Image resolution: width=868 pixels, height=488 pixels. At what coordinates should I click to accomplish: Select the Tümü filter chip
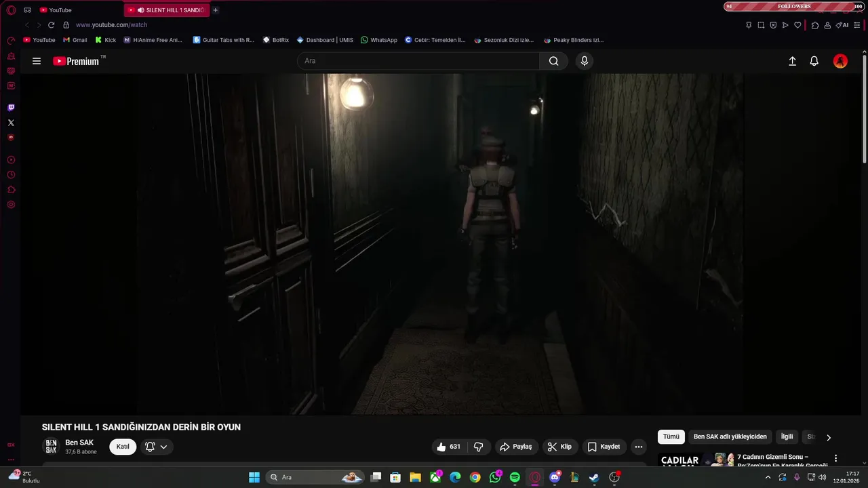click(671, 437)
